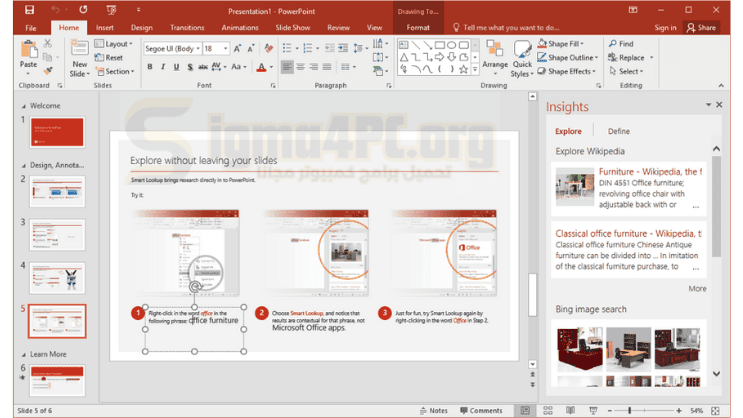The height and width of the screenshot is (418, 743).
Task: Click the Save icon in title bar
Action: coord(29,9)
